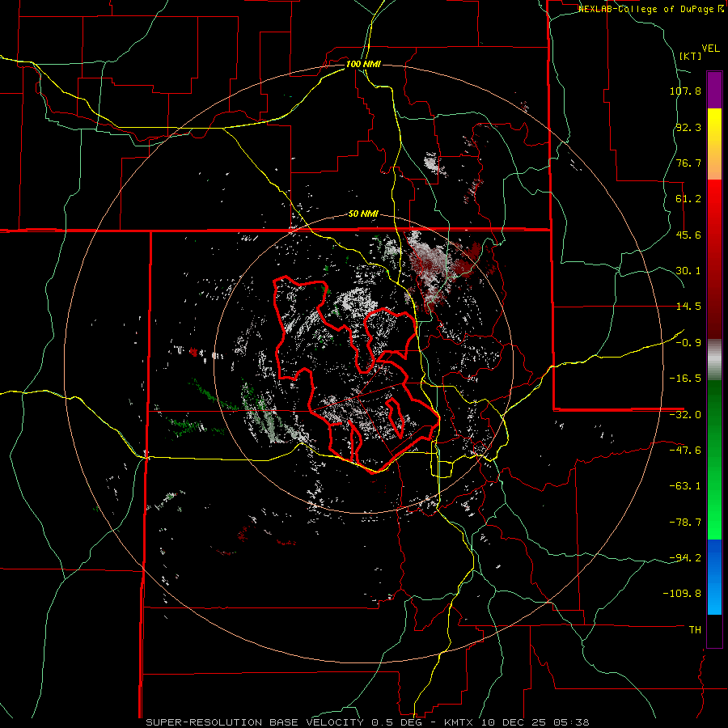Click the VEL legend title
Image resolution: width=728 pixels, height=728 pixels.
710,49
